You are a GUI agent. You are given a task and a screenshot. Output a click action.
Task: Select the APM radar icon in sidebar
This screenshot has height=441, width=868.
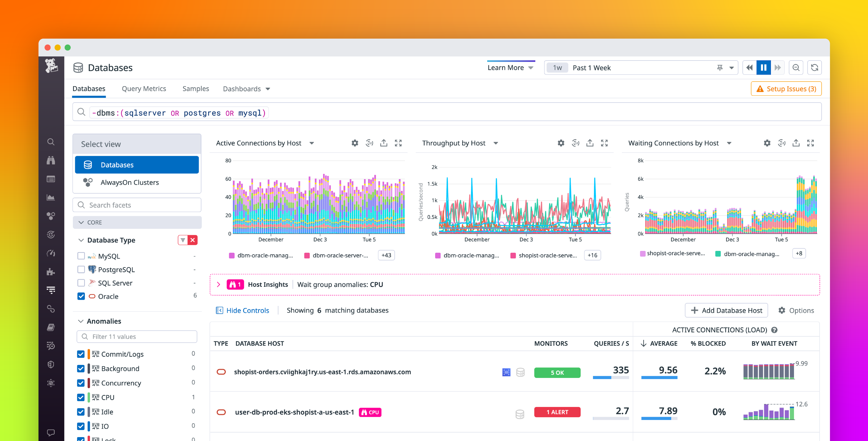(x=51, y=235)
